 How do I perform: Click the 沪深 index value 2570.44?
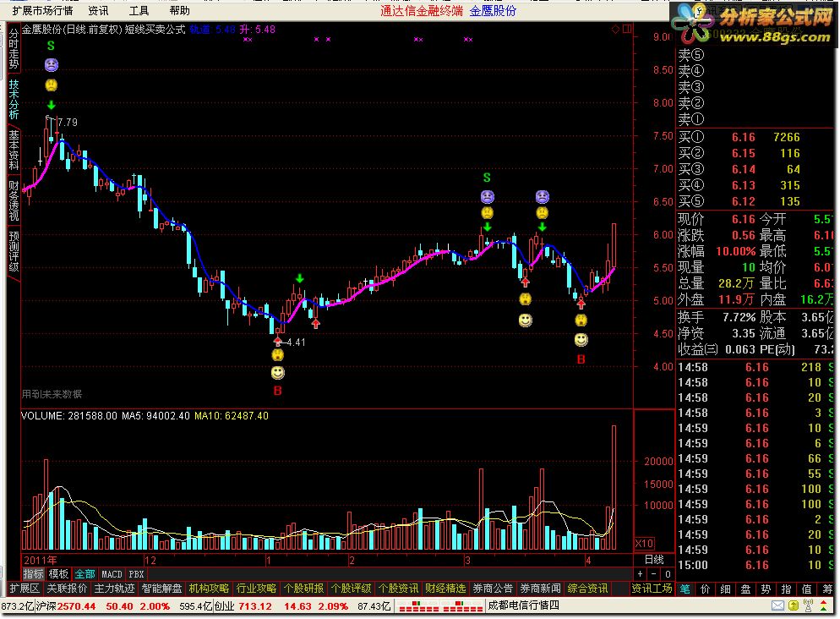click(76, 606)
